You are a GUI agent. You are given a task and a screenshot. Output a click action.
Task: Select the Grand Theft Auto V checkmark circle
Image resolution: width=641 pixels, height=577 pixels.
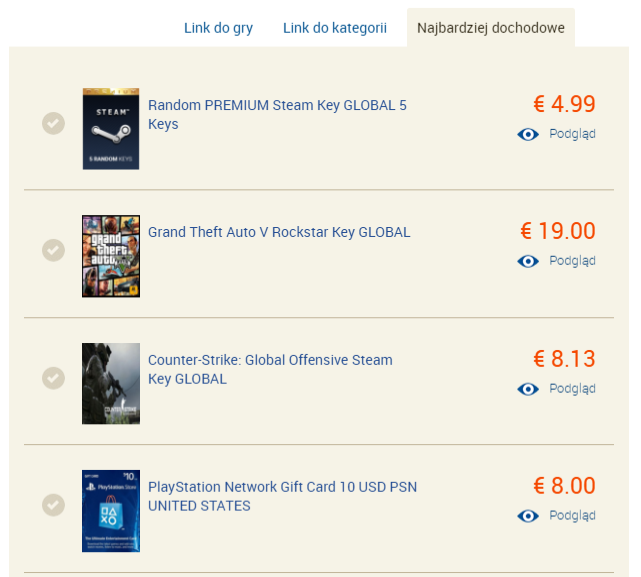pos(53,250)
